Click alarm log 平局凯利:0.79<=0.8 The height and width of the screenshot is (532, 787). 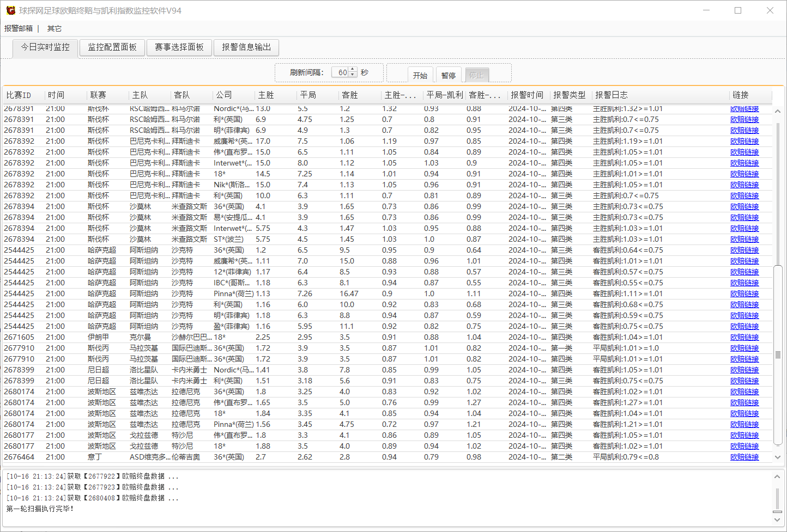(x=626, y=457)
